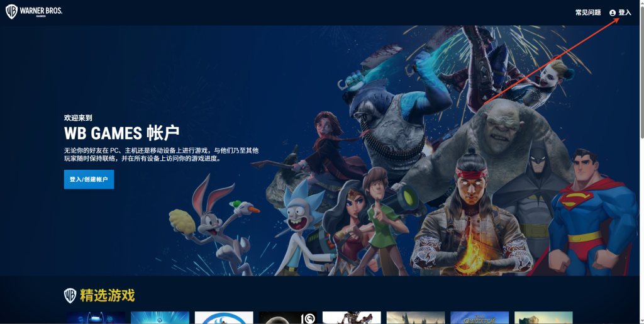Open the dark thumbnail with sphere
Viewport: 644px width, 324px height.
coord(288,318)
